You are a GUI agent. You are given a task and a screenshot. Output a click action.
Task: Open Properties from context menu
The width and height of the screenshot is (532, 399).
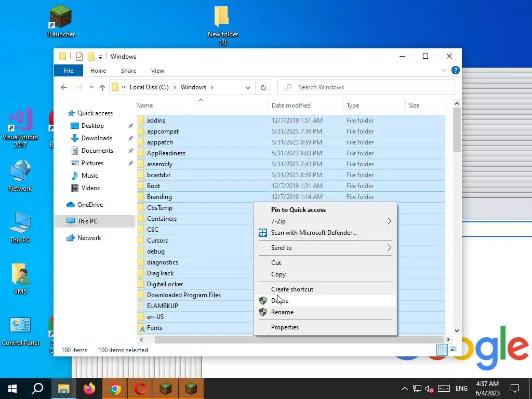click(x=325, y=327)
